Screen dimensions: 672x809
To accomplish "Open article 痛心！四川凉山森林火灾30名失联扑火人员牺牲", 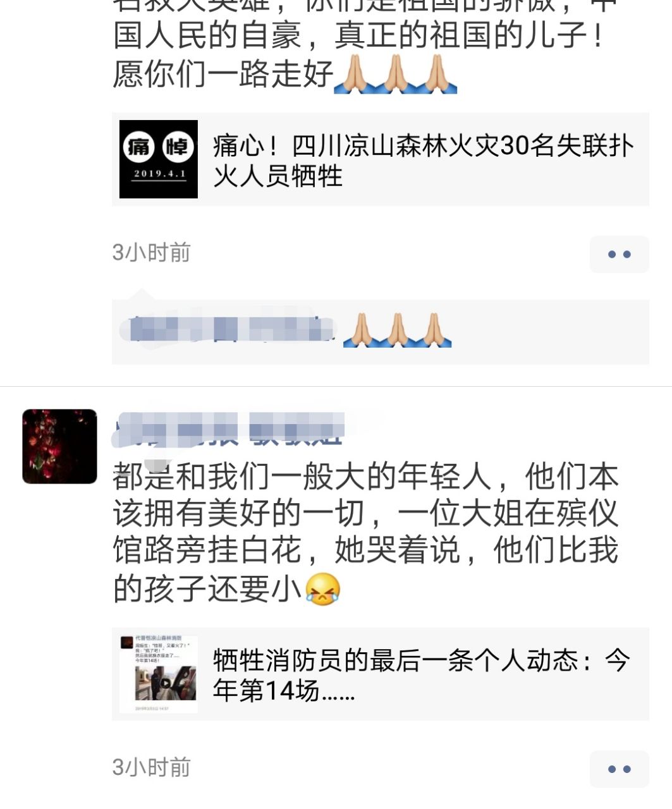I will click(x=424, y=161).
